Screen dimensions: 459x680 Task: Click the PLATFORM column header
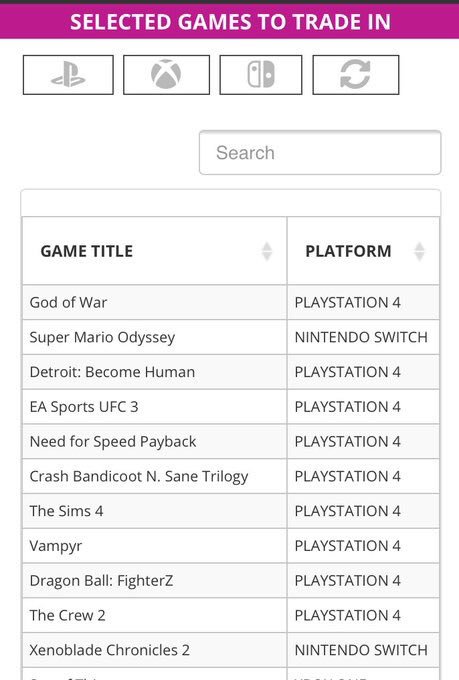coord(363,251)
